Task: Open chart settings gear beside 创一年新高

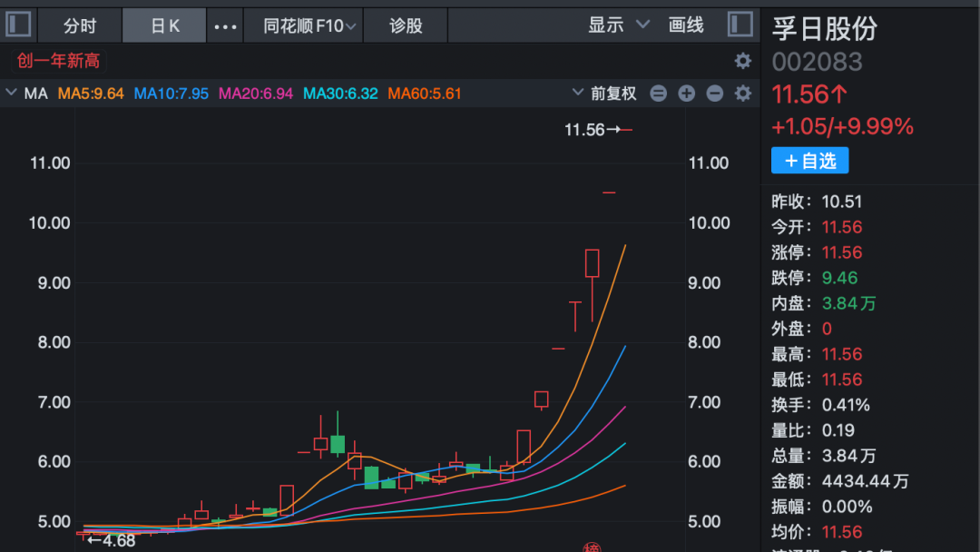Action: coord(742,61)
